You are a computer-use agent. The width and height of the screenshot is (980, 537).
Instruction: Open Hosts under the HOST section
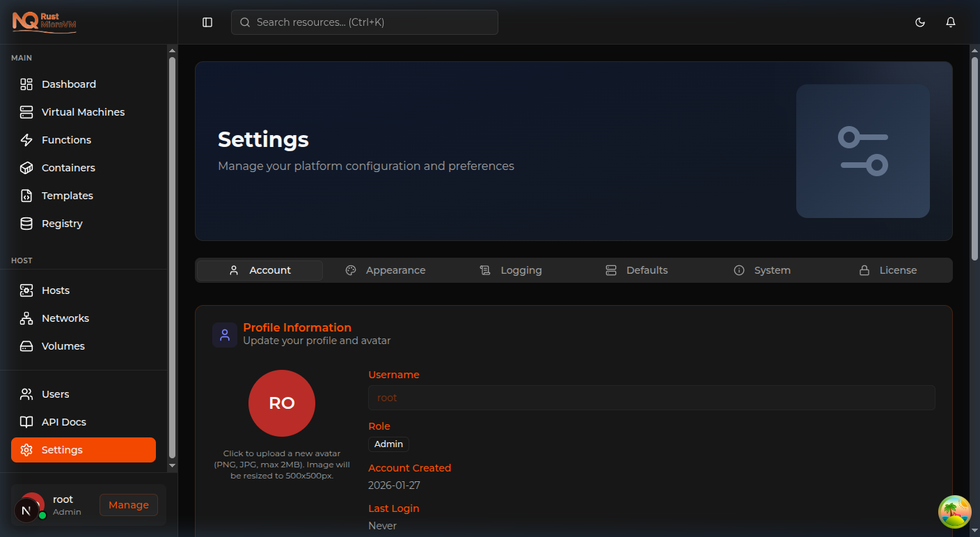tap(56, 290)
